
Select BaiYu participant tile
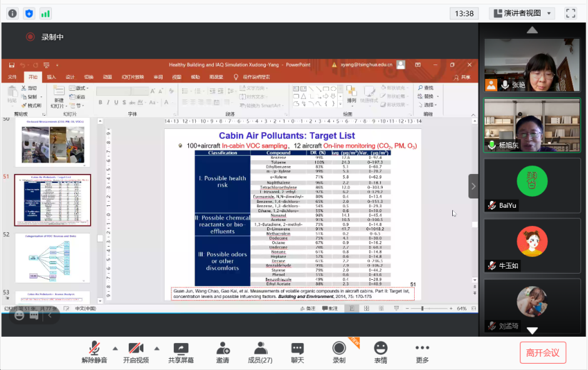pyautogui.click(x=532, y=185)
